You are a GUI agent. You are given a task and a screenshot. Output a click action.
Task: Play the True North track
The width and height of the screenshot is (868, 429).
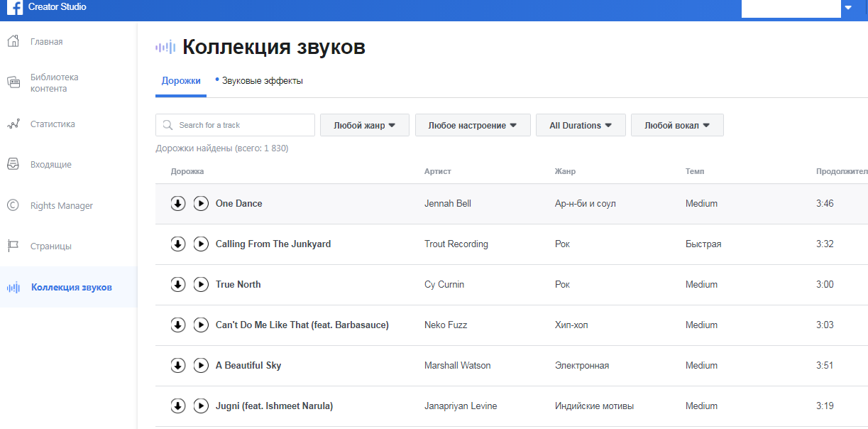tap(201, 284)
